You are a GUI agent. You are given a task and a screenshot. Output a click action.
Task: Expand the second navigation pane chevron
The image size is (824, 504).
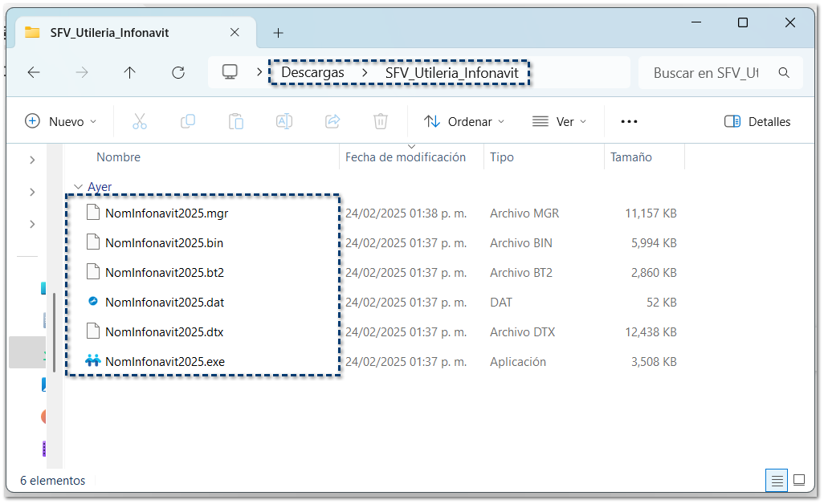coord(32,192)
